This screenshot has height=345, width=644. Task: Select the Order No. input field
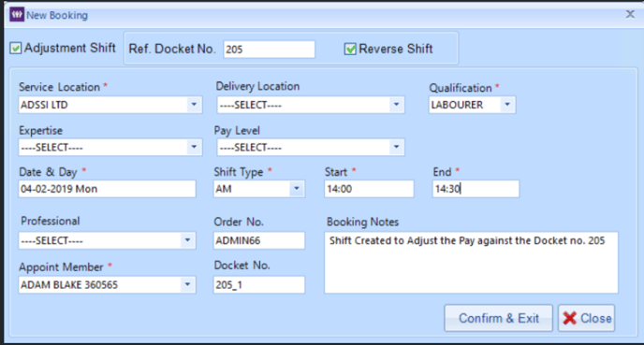pyautogui.click(x=259, y=240)
